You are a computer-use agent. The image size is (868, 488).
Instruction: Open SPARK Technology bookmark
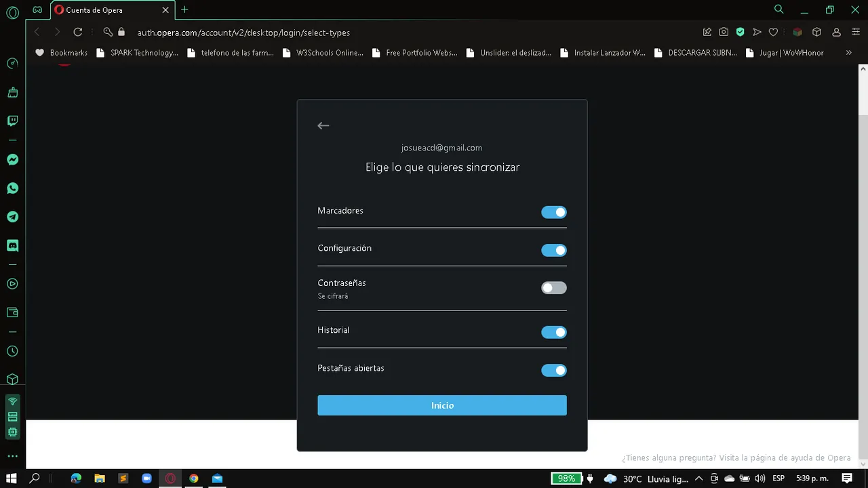[x=138, y=52]
